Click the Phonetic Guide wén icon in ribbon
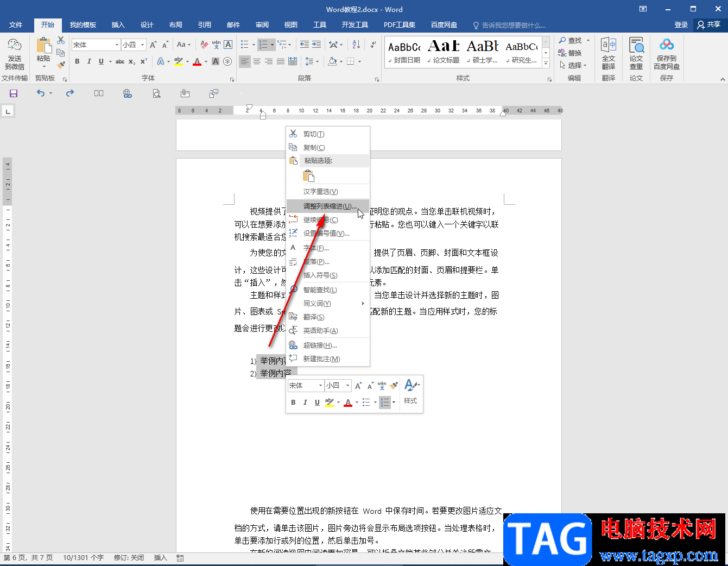The width and height of the screenshot is (728, 566). (x=216, y=45)
